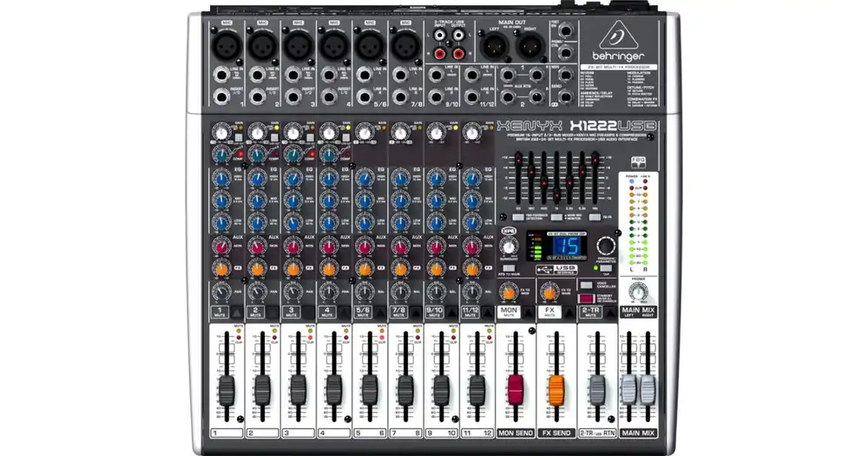Click the channel 3 XLR mic input

(299, 45)
